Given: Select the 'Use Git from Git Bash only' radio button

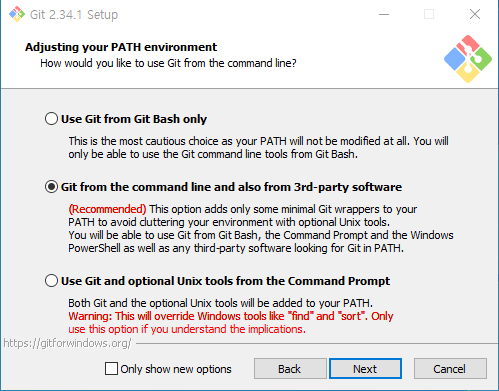Looking at the screenshot, I should [51, 119].
